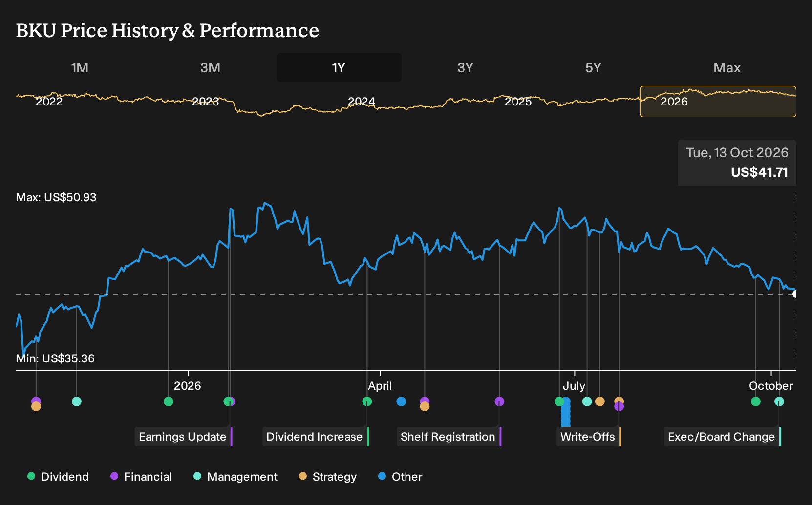Open the Write-Offs event label

pos(588,437)
